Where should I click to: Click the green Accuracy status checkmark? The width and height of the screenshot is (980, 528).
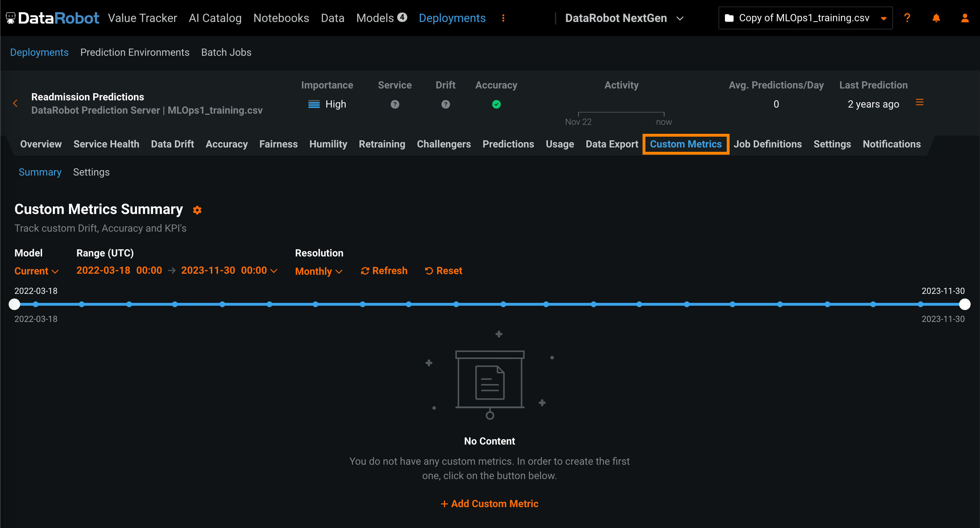click(496, 104)
